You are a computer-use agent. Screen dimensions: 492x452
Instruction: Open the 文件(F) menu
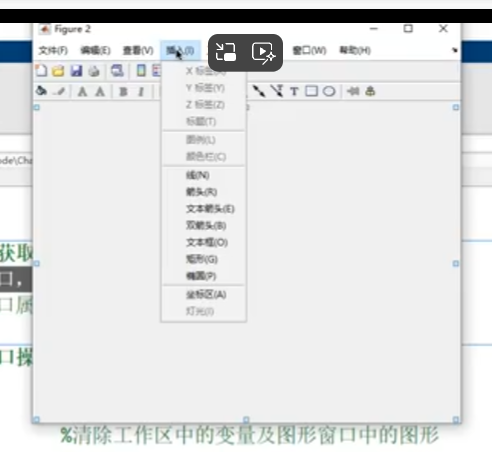pos(53,50)
